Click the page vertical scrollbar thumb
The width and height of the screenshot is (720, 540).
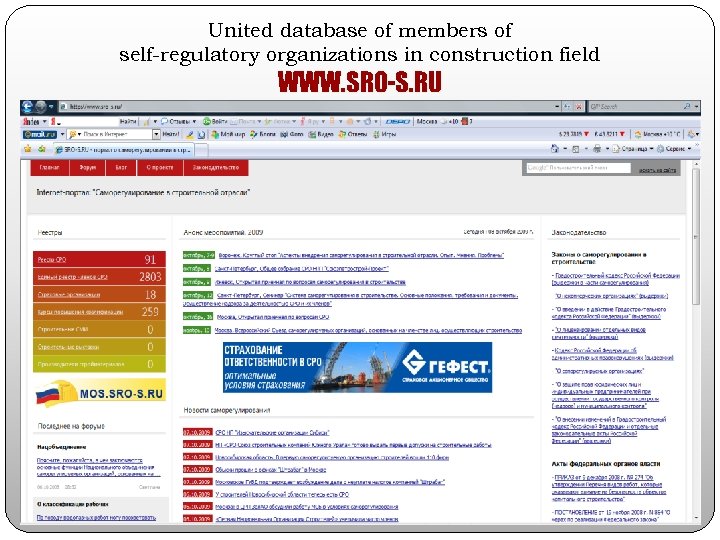[x=696, y=236]
